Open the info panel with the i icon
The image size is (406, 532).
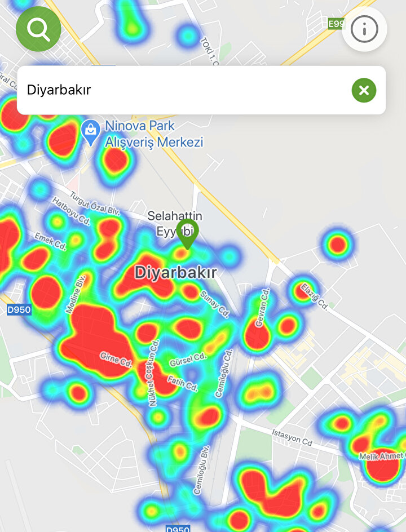point(364,29)
